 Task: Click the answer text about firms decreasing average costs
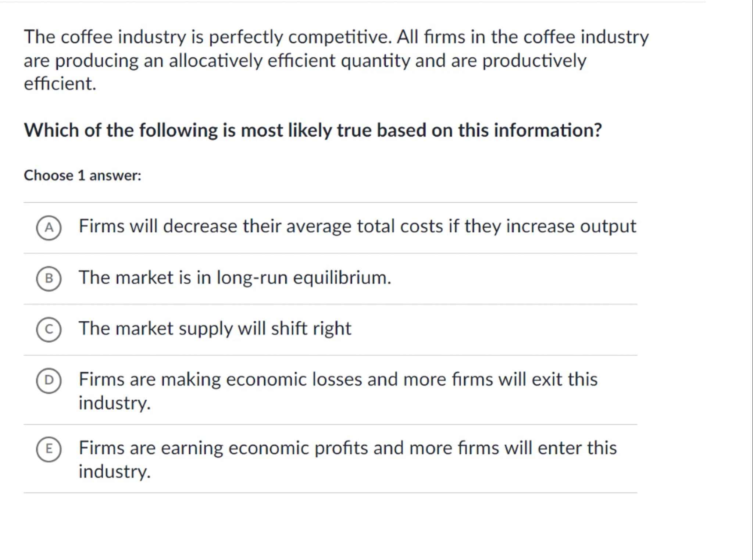coord(357,226)
